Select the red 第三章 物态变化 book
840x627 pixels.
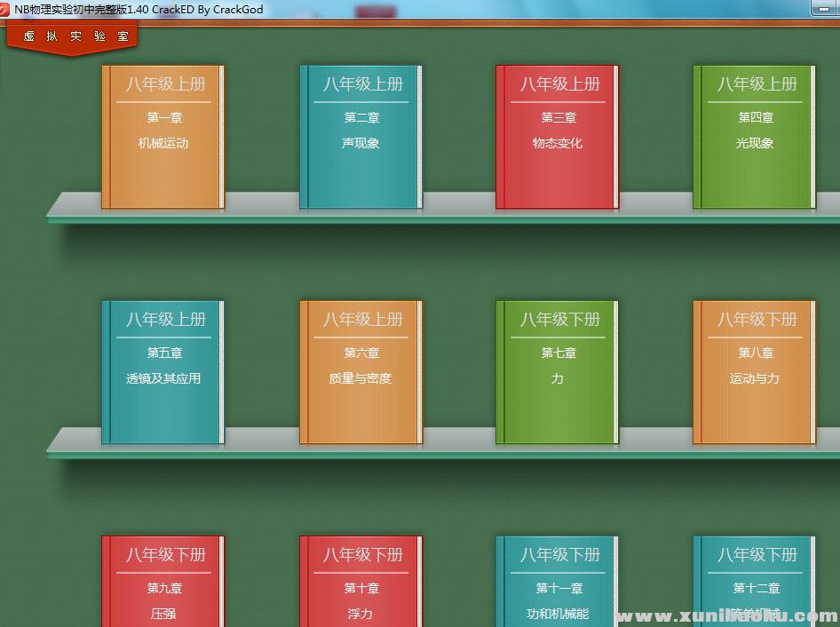coord(558,138)
